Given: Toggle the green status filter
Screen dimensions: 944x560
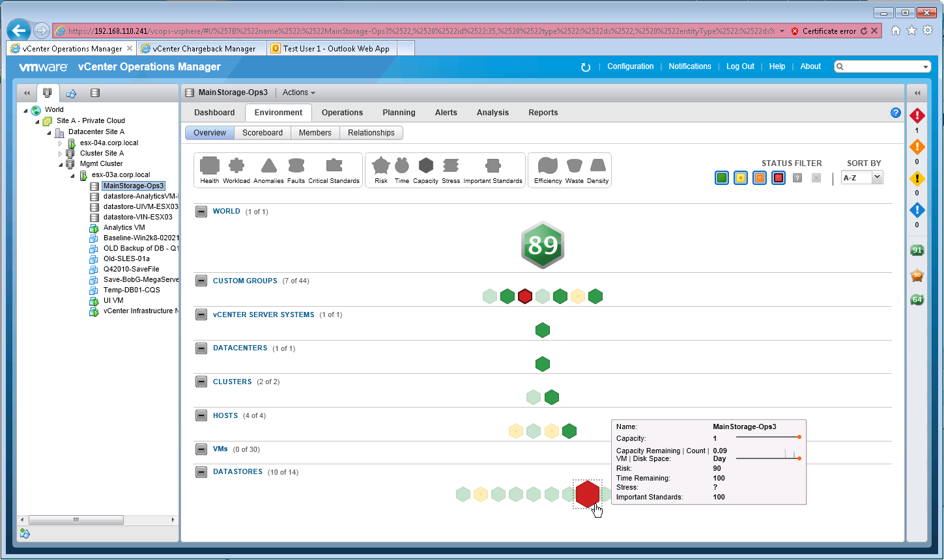Looking at the screenshot, I should pyautogui.click(x=722, y=178).
